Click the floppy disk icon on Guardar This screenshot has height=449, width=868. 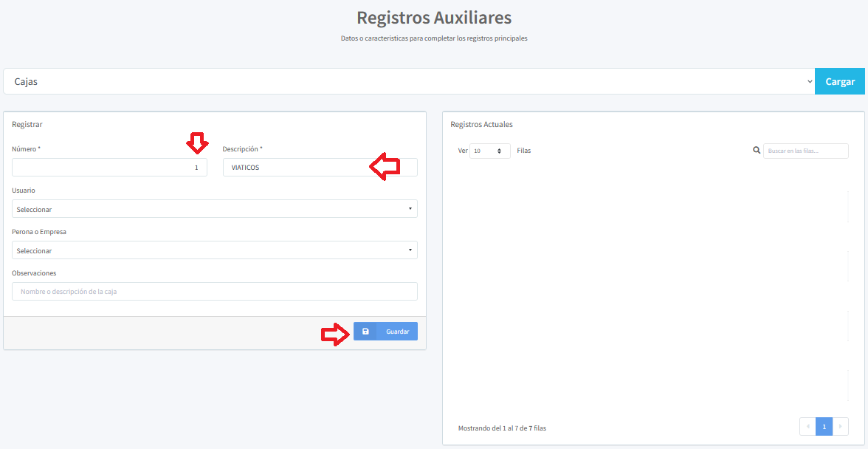tap(365, 332)
